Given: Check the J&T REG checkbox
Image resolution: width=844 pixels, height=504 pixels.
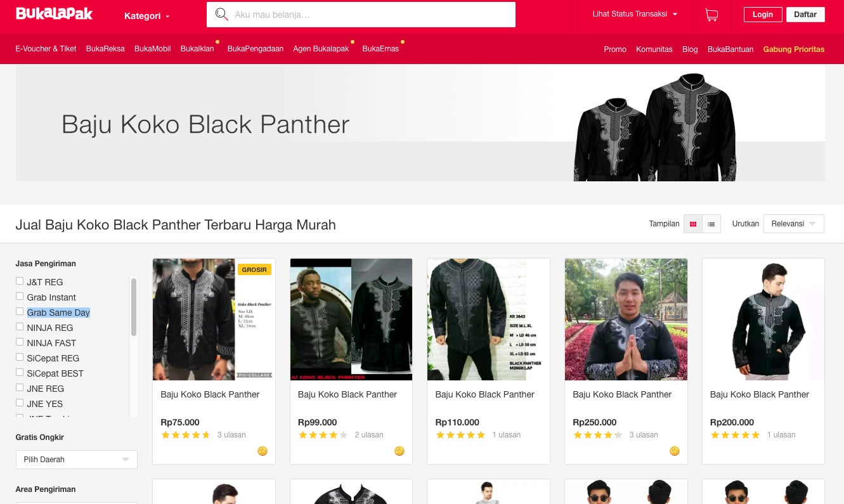Looking at the screenshot, I should tap(20, 281).
